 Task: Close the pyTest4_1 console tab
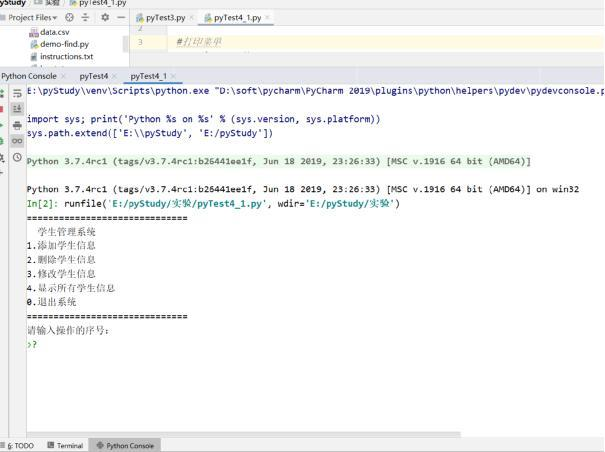click(173, 76)
